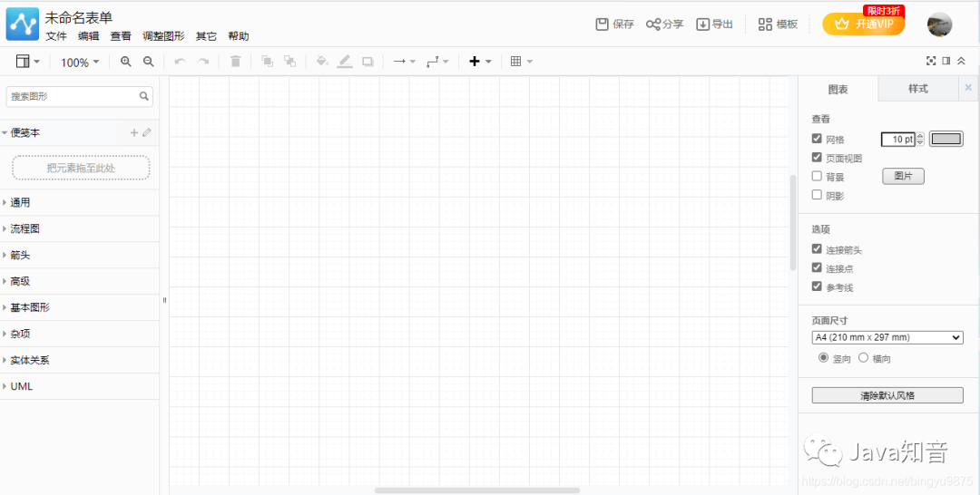Open the 调整图形 menu
Viewport: 980px width, 495px height.
[x=163, y=36]
